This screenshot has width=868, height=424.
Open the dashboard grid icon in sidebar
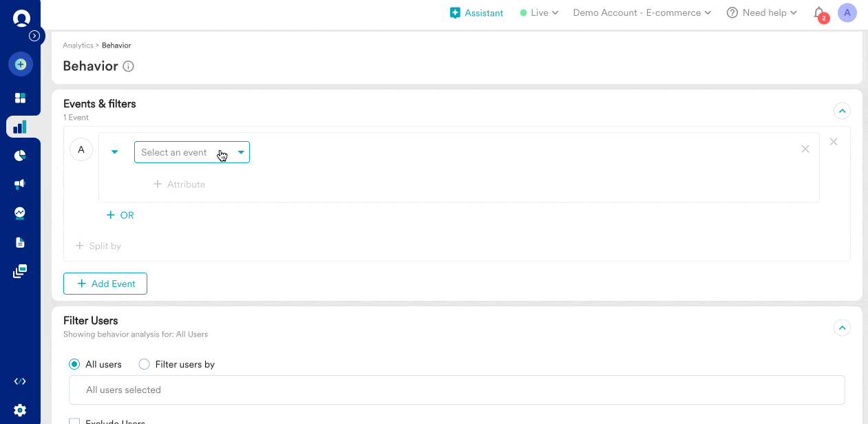coord(20,98)
